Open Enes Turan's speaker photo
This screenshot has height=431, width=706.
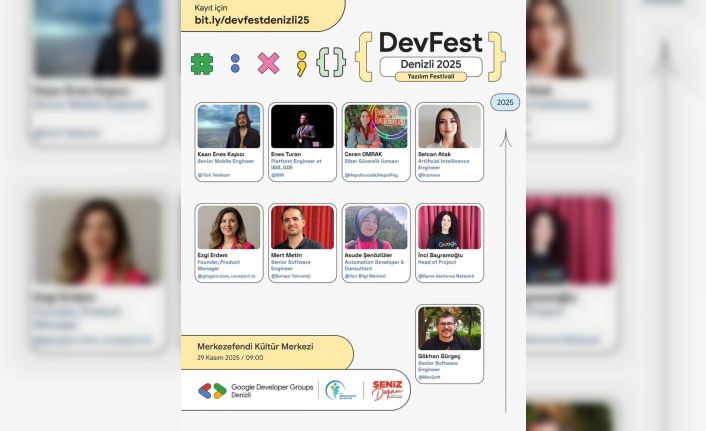pos(303,126)
